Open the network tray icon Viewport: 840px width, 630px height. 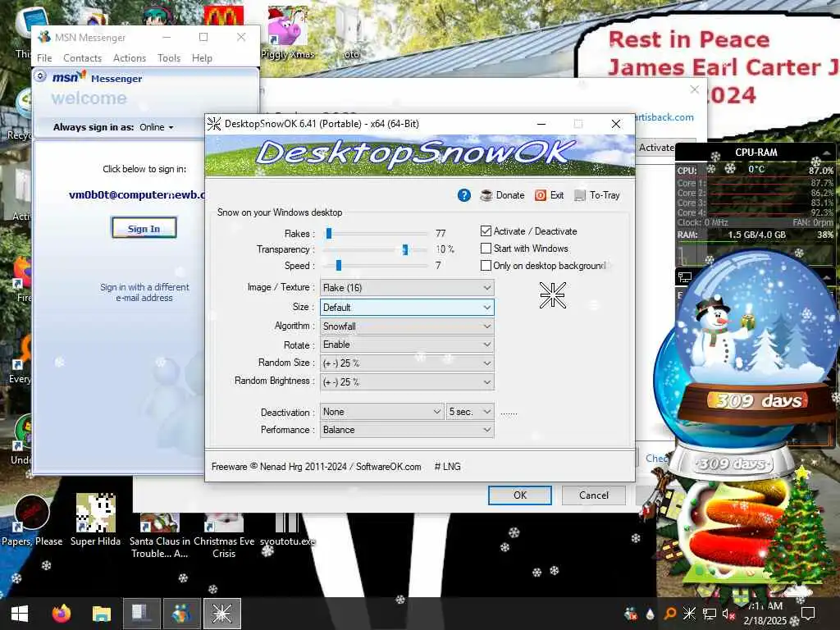tap(710, 614)
